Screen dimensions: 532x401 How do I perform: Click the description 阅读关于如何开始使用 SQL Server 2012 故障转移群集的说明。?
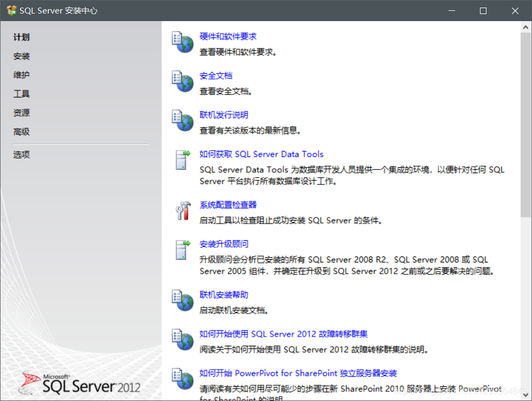coord(314,350)
